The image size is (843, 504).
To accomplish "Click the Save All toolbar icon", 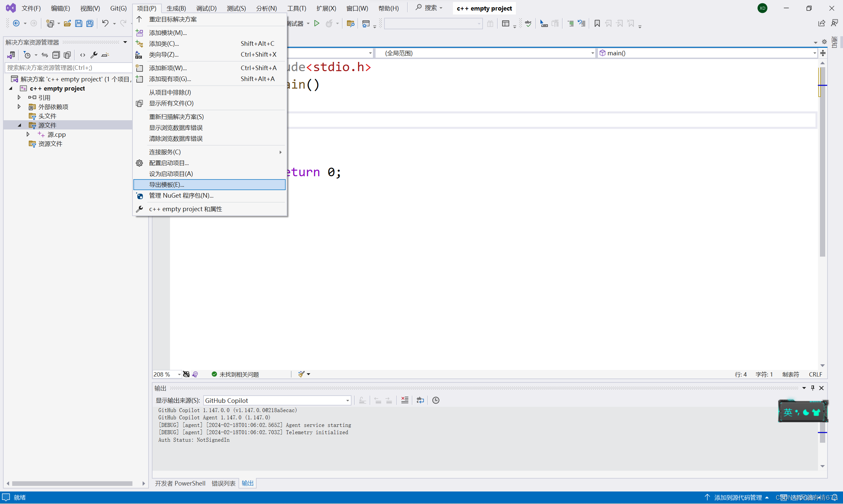I will tap(90, 23).
